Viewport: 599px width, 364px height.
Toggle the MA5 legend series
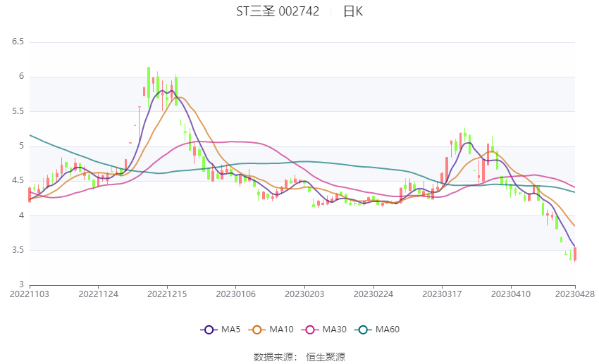[x=221, y=330]
